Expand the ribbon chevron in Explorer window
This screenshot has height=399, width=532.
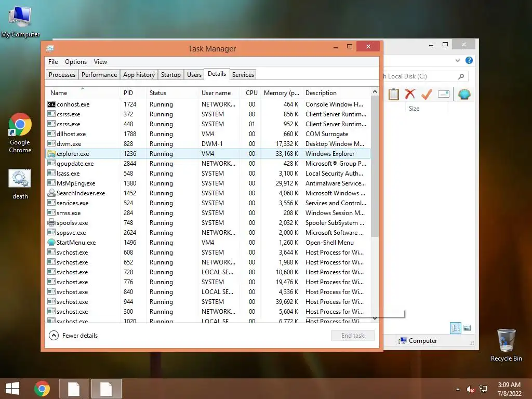click(x=458, y=60)
